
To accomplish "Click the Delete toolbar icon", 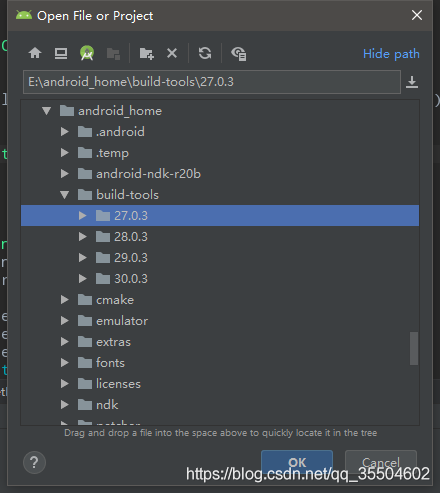I will pos(172,53).
